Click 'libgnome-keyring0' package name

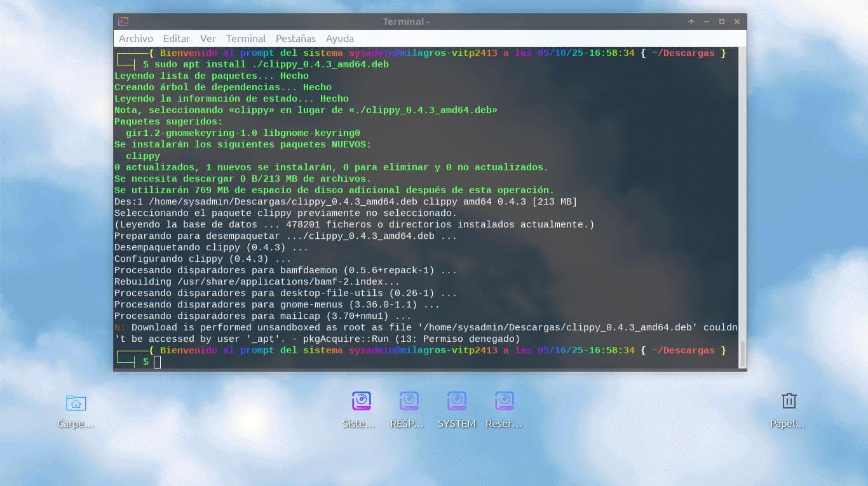pyautogui.click(x=311, y=133)
